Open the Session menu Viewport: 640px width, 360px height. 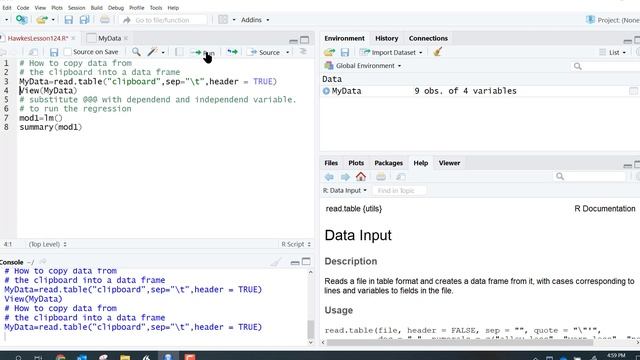coord(76,8)
